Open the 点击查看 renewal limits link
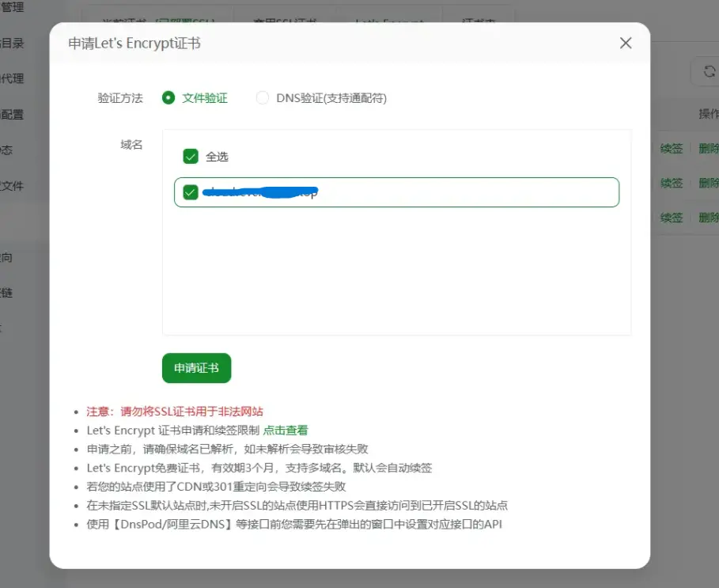Screen dimensions: 719x588 tap(286, 431)
